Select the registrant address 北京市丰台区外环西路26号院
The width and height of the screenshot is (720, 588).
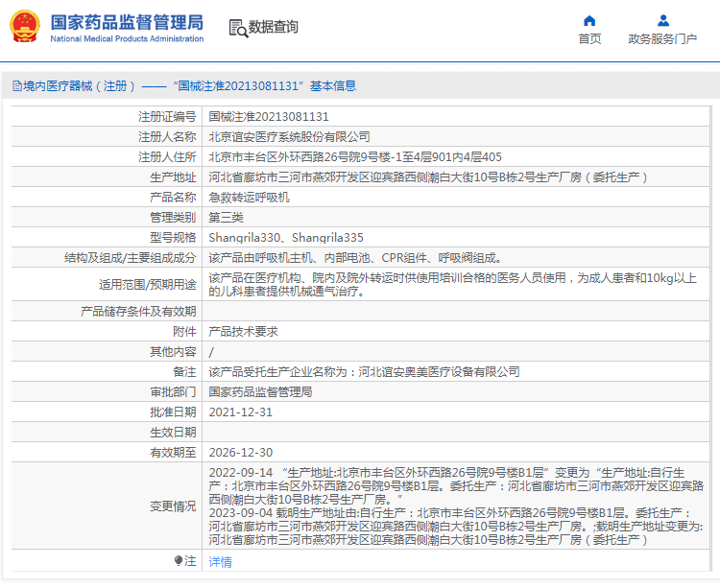(x=355, y=157)
